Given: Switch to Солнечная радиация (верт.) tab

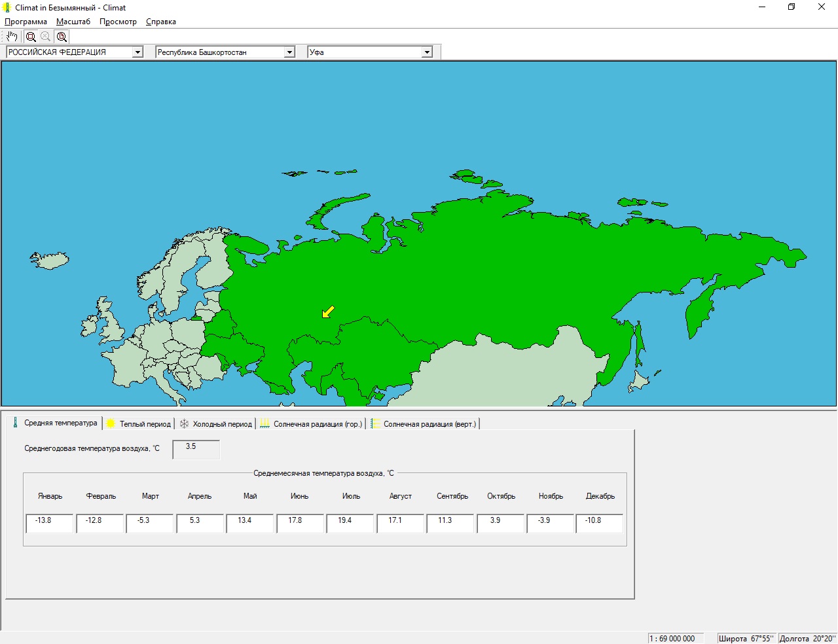Looking at the screenshot, I should [429, 424].
